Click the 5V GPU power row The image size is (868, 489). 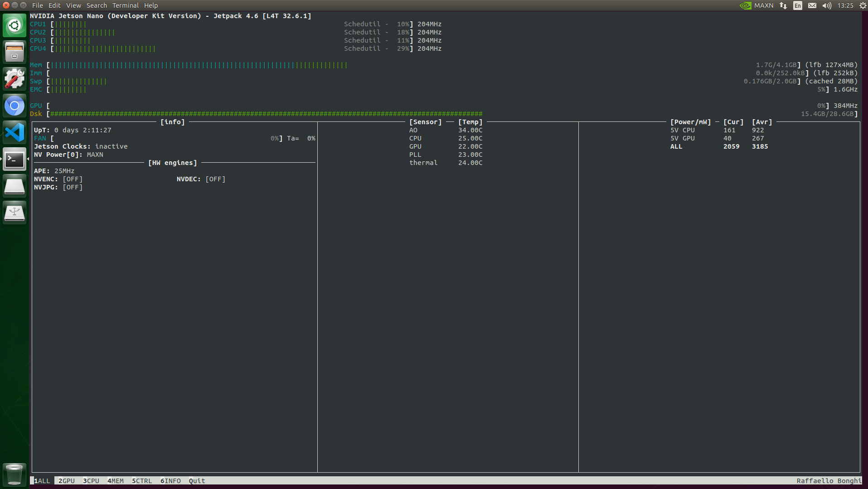coord(718,138)
